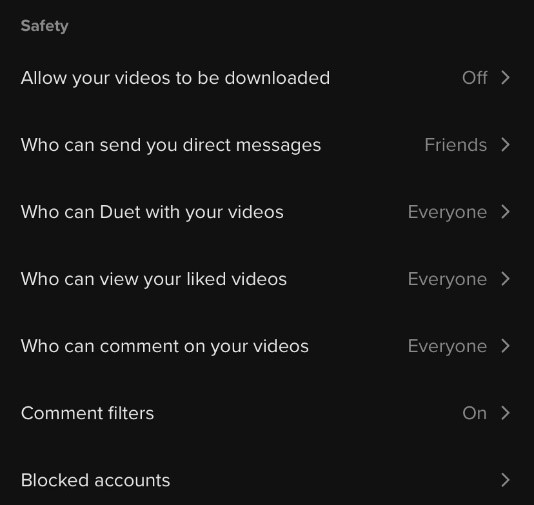This screenshot has width=534, height=505.
Task: Tap chevron arrow on comment permission row
Action: tap(506, 346)
